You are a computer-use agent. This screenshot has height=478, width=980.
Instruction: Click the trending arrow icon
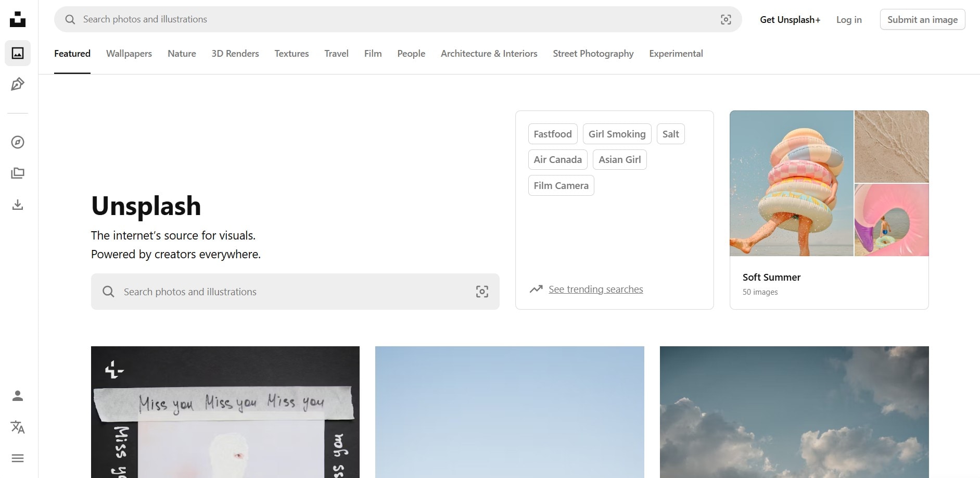(536, 289)
